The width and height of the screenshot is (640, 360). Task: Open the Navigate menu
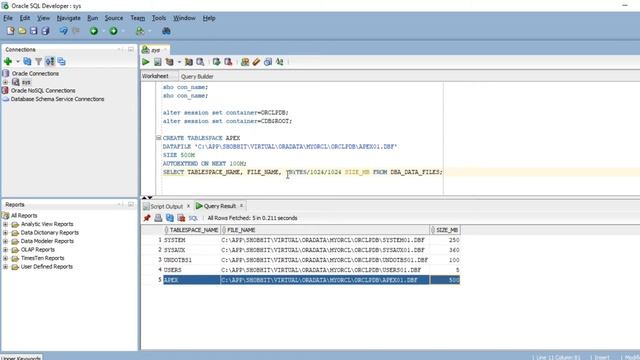(68, 18)
